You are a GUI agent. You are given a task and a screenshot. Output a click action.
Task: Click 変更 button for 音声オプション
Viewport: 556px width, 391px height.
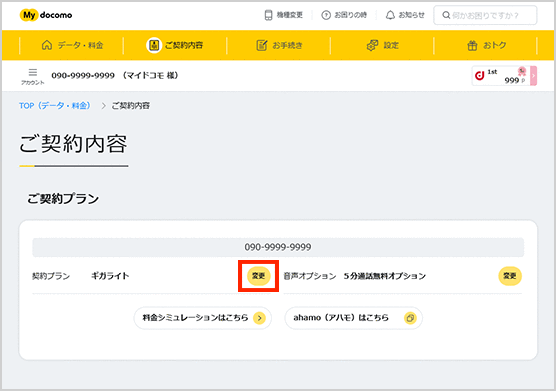[510, 276]
